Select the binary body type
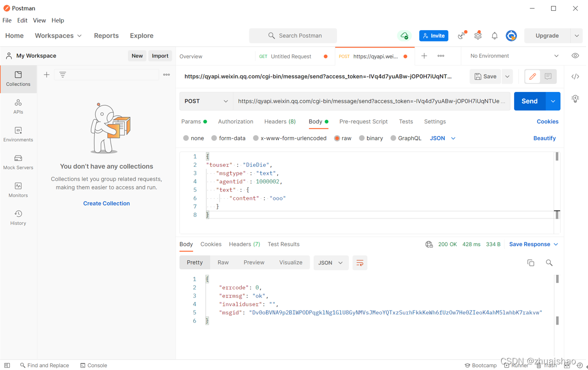The image size is (588, 370). click(371, 138)
